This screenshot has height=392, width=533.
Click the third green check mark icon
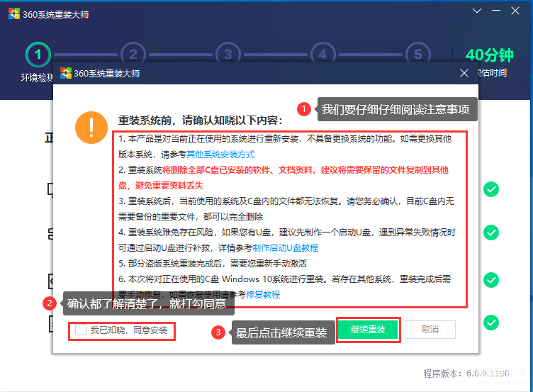[x=491, y=280]
